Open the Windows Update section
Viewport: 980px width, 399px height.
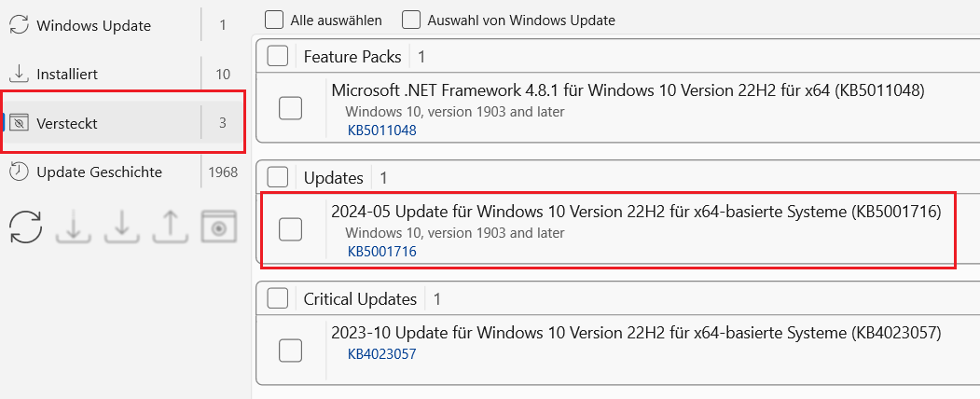pos(93,25)
